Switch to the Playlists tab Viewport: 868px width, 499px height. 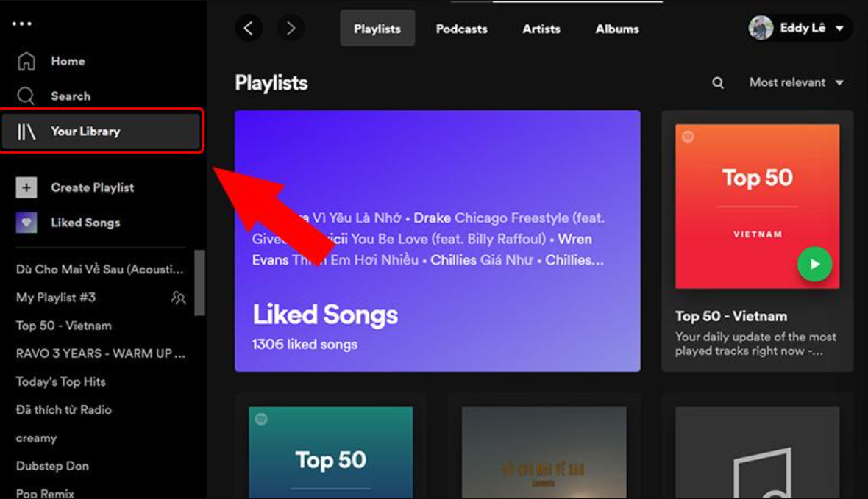click(x=377, y=28)
